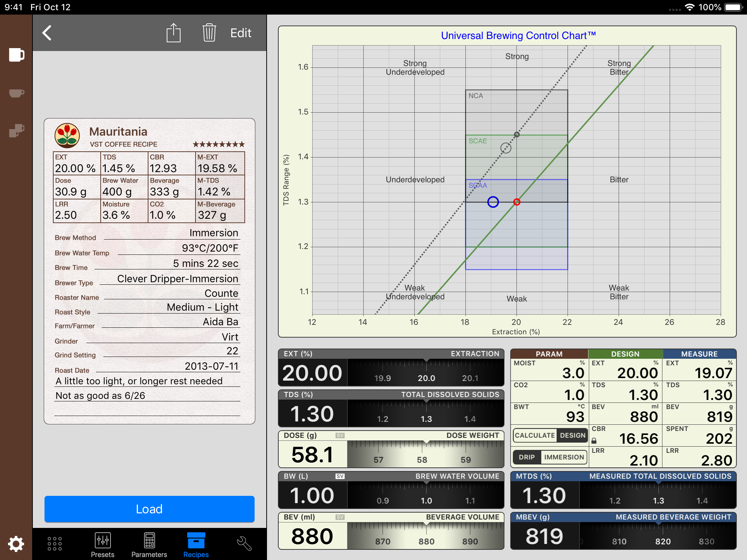Switch brew mode to DRIP

click(527, 457)
